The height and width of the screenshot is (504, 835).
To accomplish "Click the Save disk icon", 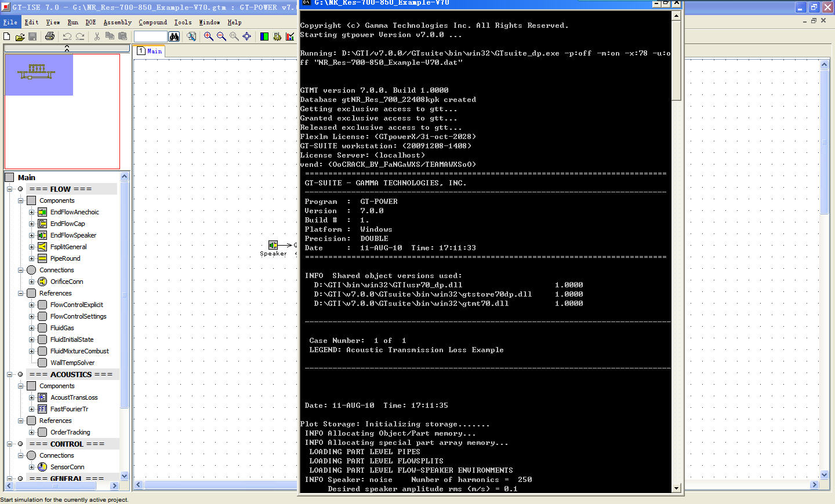I will click(x=32, y=36).
